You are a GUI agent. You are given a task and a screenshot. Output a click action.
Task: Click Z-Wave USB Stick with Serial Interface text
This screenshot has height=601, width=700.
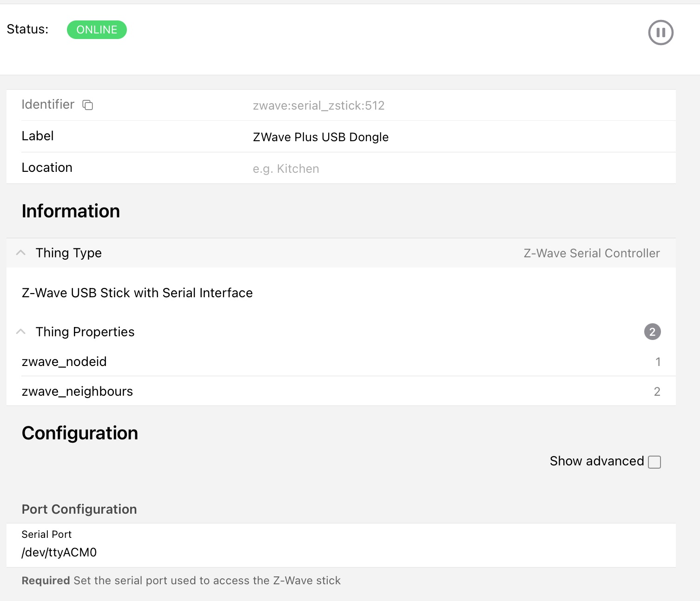pos(137,293)
